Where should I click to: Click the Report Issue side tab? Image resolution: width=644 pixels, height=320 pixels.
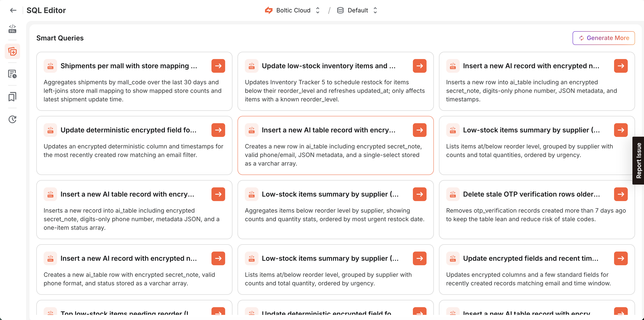tap(639, 160)
